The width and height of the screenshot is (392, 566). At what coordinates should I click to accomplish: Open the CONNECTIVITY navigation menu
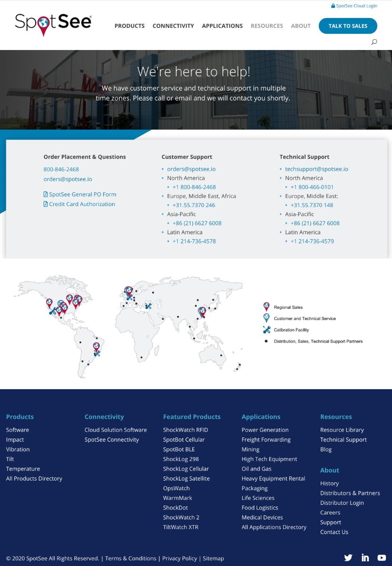(x=173, y=26)
